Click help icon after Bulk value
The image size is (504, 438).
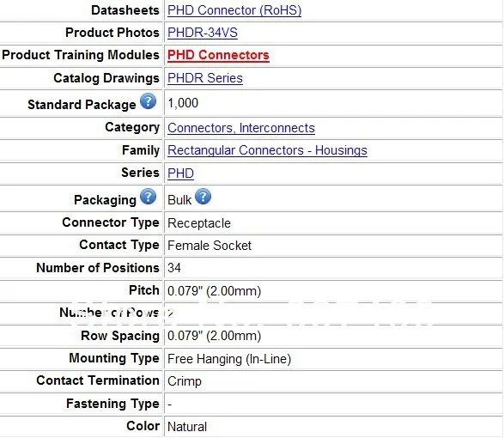pyautogui.click(x=203, y=197)
